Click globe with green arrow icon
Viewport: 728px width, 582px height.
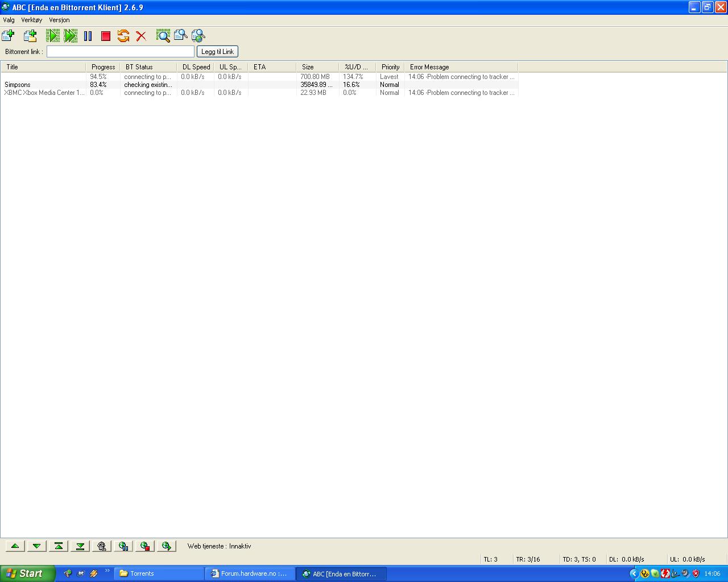[x=167, y=546]
